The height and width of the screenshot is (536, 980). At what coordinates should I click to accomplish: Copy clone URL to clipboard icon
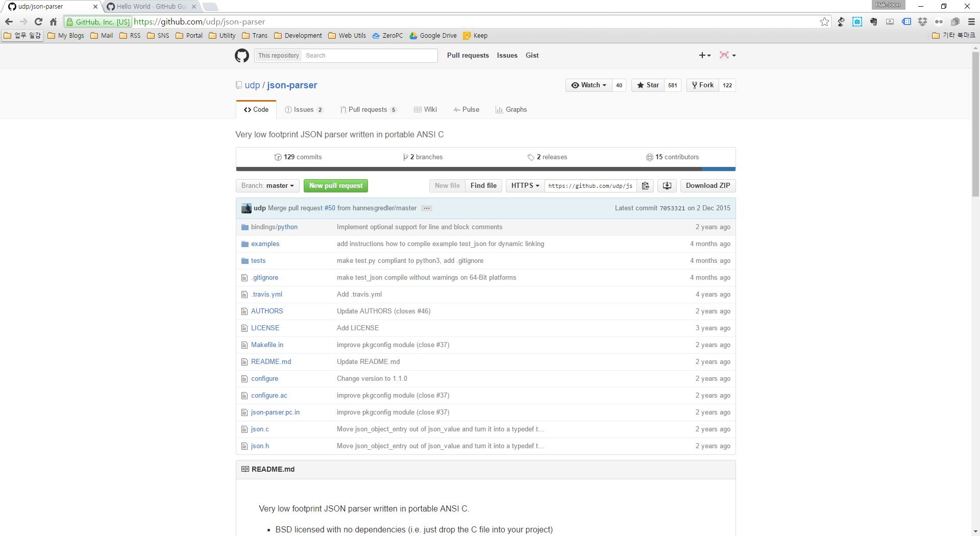click(x=645, y=186)
